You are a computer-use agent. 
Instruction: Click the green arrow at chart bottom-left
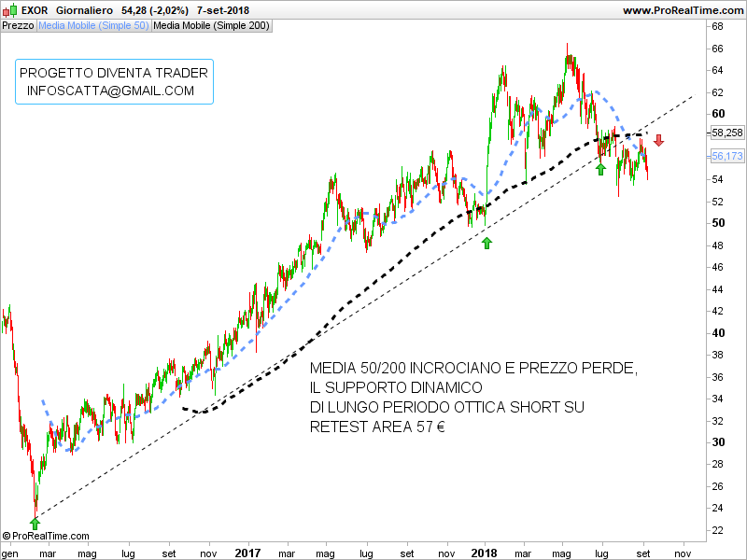pyautogui.click(x=35, y=523)
